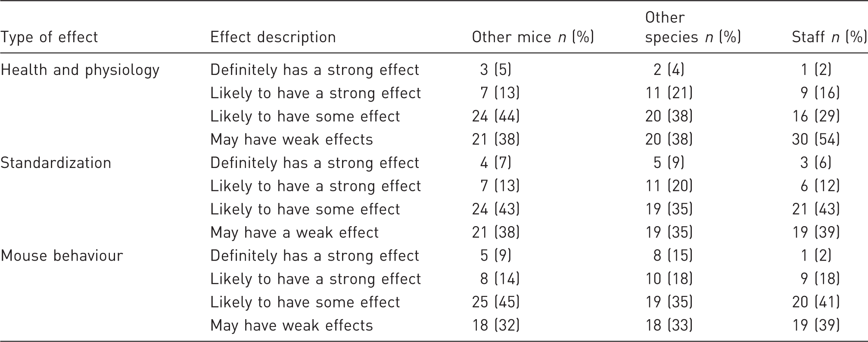Click the 'Other mice n (%)' header
Viewport: 868px width, 342px height.
[533, 37]
